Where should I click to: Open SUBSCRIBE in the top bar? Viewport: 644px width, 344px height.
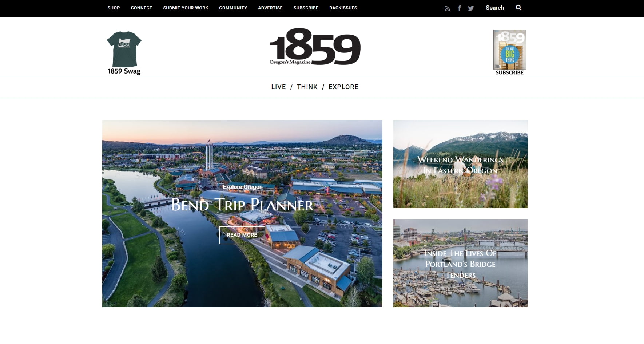306,8
